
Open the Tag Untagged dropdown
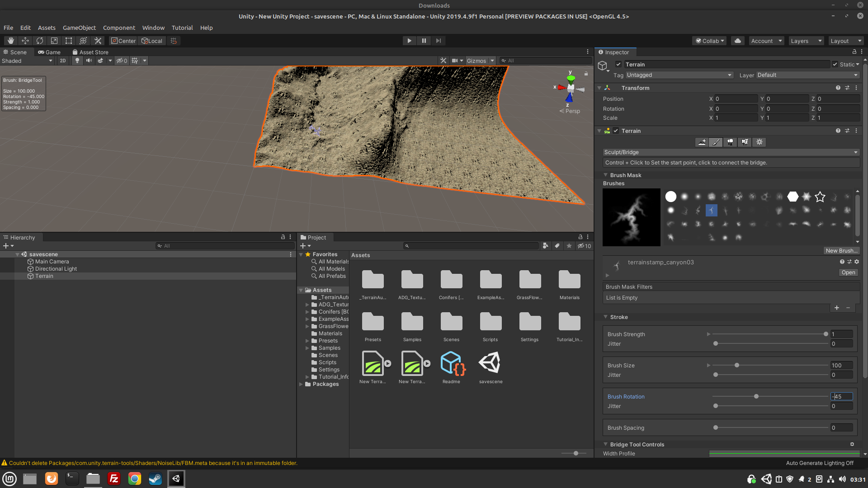pyautogui.click(x=679, y=75)
